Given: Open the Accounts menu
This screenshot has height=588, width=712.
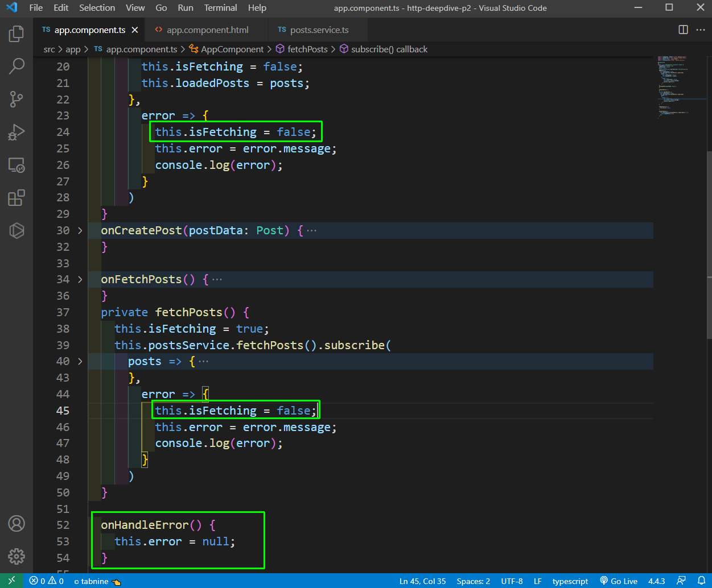Looking at the screenshot, I should pos(17,523).
